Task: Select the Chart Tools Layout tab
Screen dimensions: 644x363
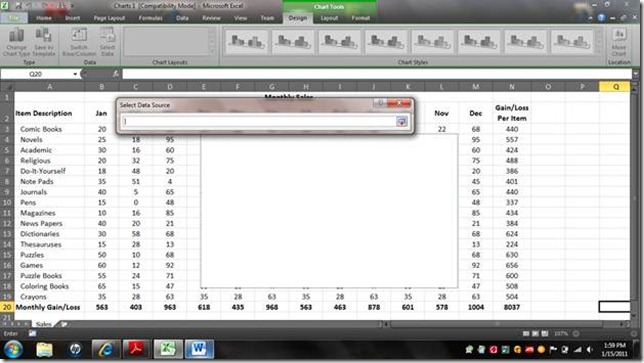Action: pyautogui.click(x=329, y=18)
